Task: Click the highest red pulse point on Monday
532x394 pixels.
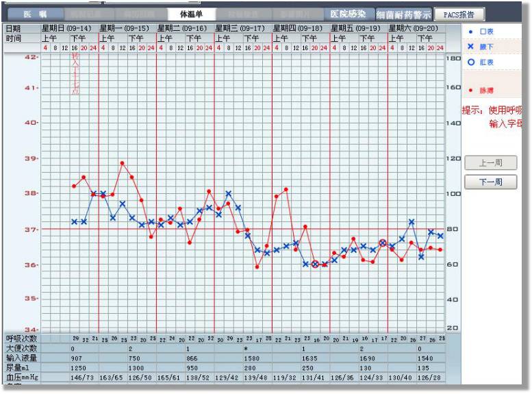Action: 122,163
